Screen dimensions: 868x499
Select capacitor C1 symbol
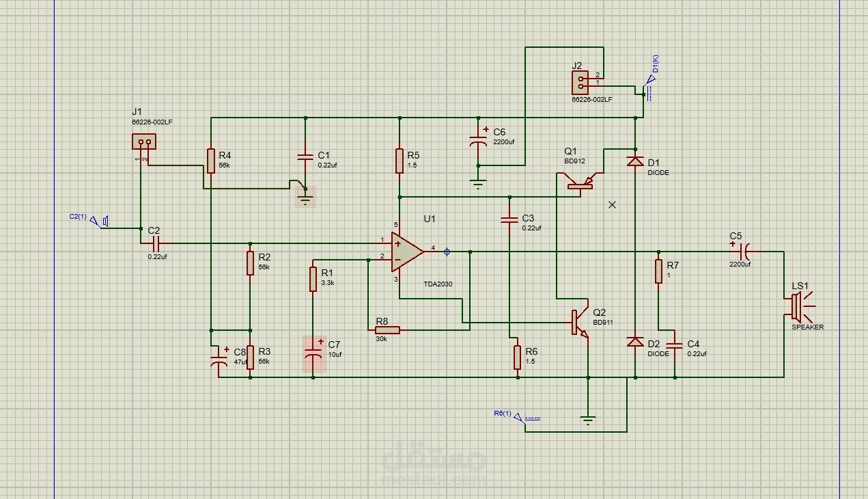(x=305, y=157)
